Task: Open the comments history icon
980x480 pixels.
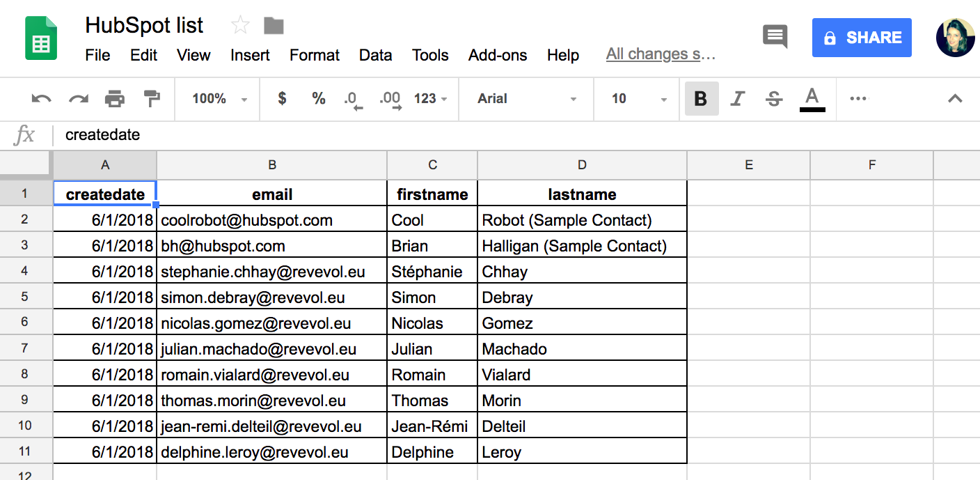Action: (775, 36)
